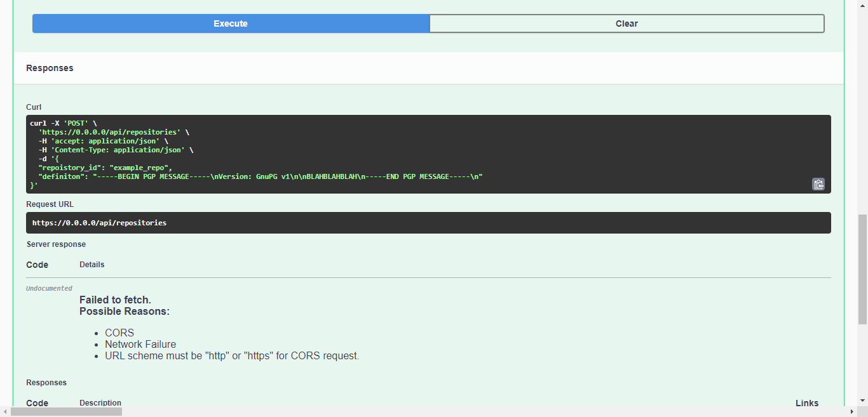
Task: Click the CORS list item
Action: coord(119,332)
